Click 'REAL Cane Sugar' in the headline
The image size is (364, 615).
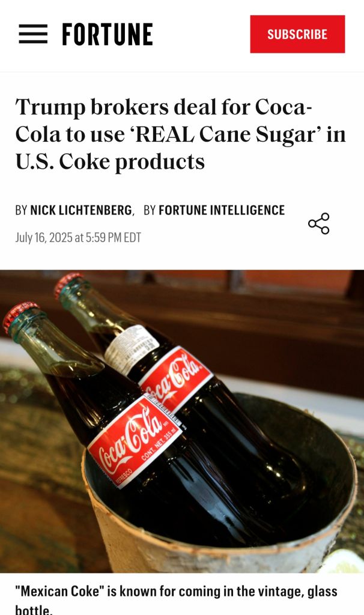click(x=225, y=135)
